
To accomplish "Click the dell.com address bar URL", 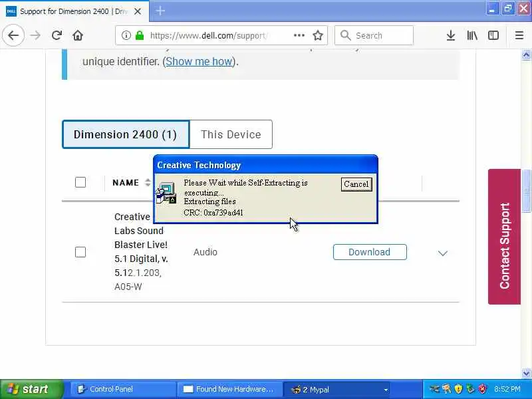I will pos(209,35).
